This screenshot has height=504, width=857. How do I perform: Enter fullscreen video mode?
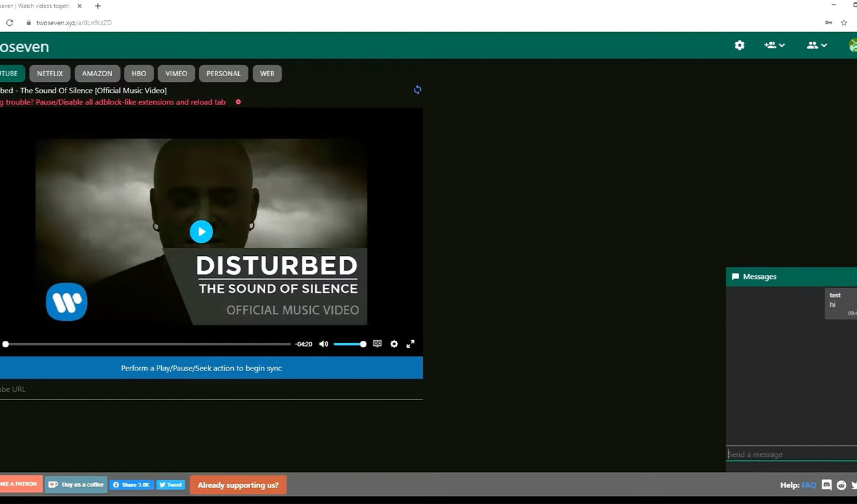point(410,344)
